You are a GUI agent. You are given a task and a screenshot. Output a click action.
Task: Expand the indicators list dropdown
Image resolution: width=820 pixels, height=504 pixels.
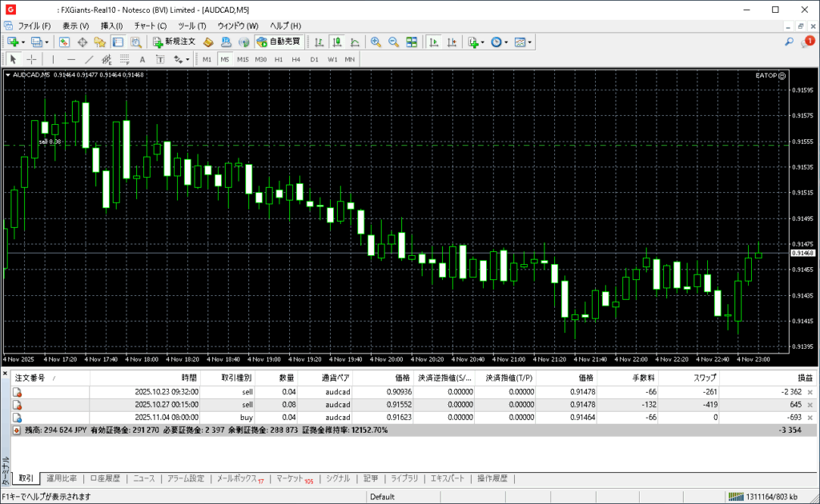(x=483, y=42)
